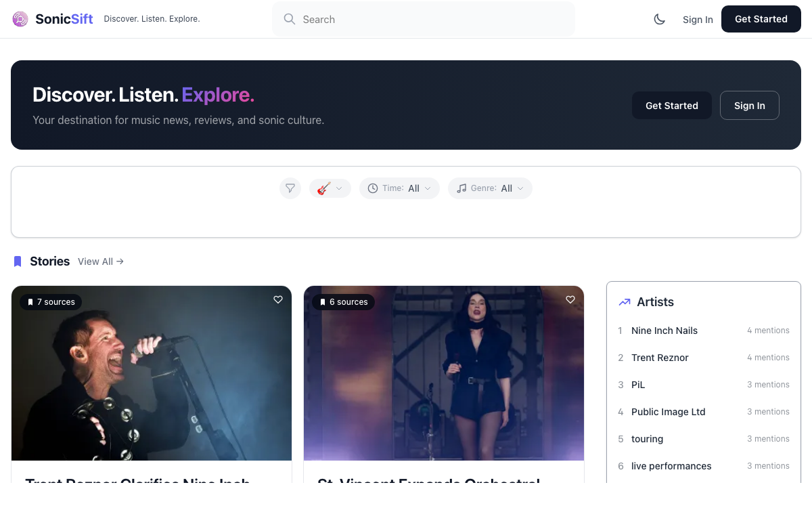Click the View All stories link
Screen dimensions: 812x508
[x=100, y=261]
